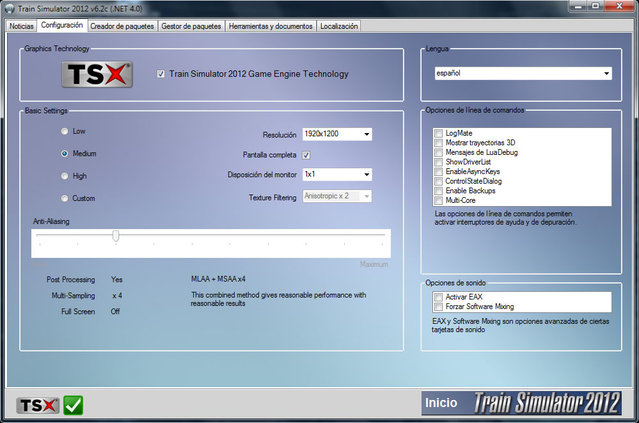Click the Train Simulator 2012 logo

click(x=552, y=404)
